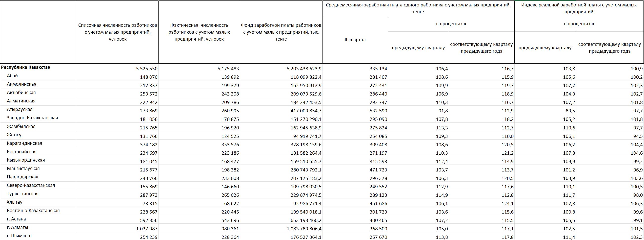The height and width of the screenshot is (240, 644).
Task: Click the 'Списочная численность работников' column header
Action: click(x=118, y=32)
